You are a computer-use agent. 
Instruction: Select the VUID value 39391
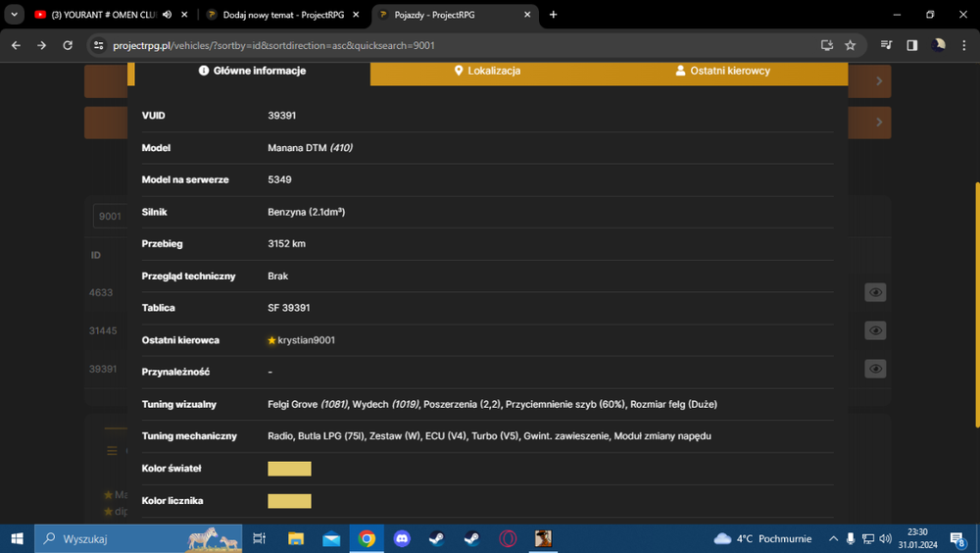282,115
